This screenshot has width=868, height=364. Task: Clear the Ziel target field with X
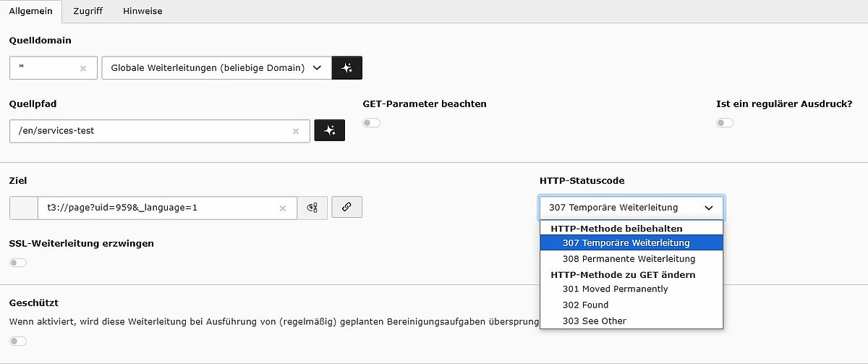point(283,208)
